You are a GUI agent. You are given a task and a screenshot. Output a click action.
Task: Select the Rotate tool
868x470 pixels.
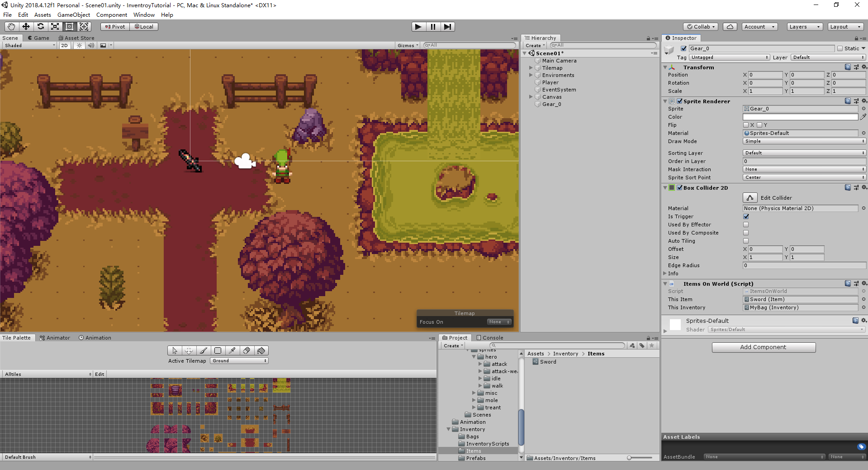pyautogui.click(x=40, y=26)
